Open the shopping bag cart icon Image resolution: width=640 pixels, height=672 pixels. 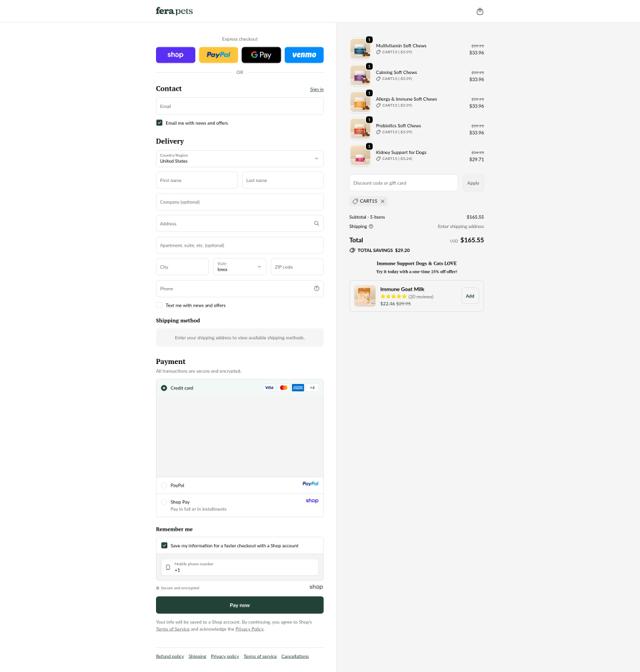480,12
